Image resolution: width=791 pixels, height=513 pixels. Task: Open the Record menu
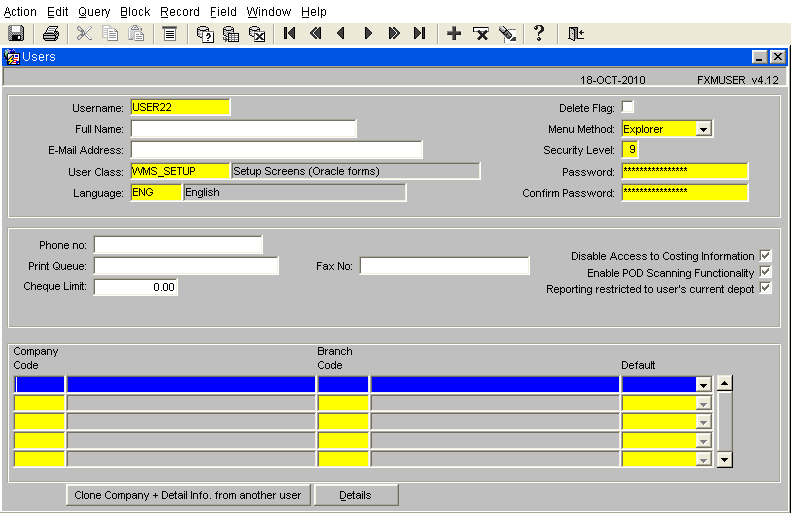pyautogui.click(x=180, y=12)
